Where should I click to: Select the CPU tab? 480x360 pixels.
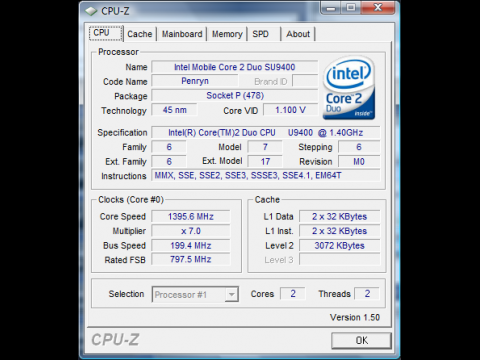click(x=106, y=33)
